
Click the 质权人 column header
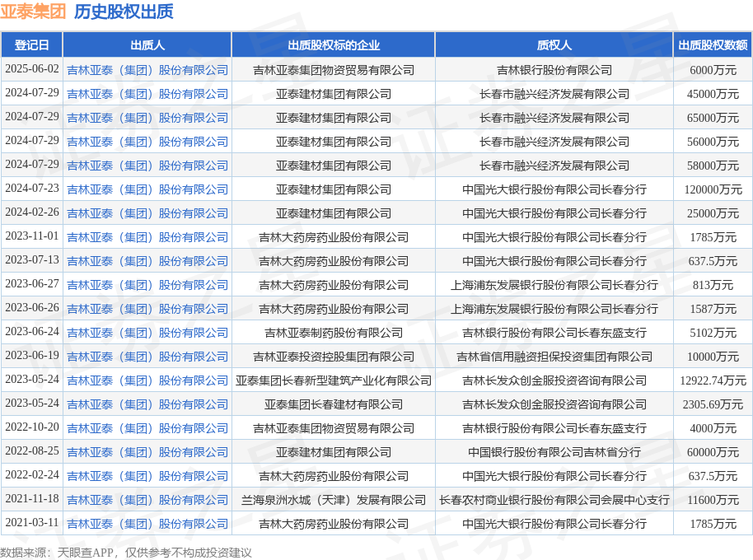[554, 45]
